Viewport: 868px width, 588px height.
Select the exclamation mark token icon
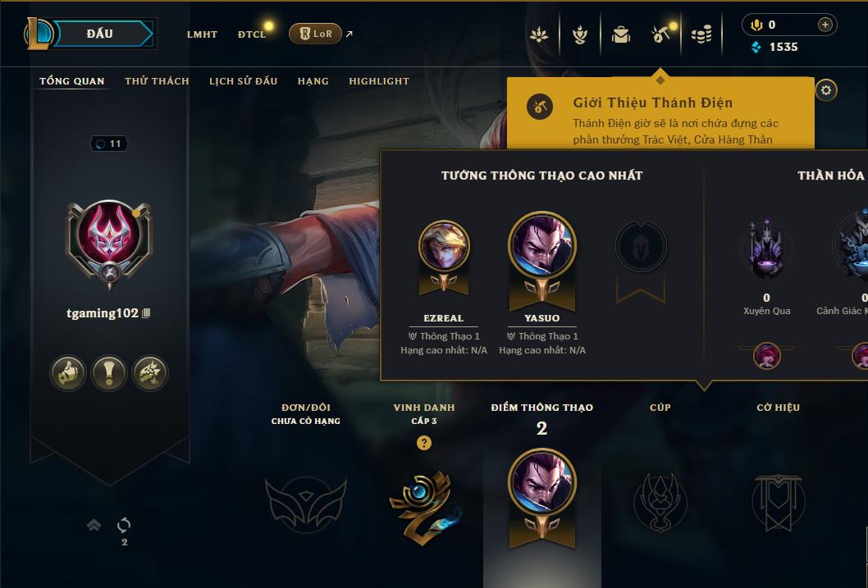pyautogui.click(x=109, y=373)
